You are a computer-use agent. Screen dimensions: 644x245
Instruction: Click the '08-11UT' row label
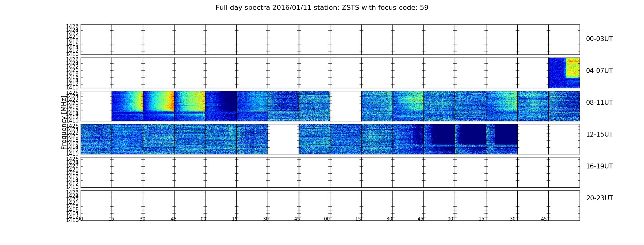point(600,103)
